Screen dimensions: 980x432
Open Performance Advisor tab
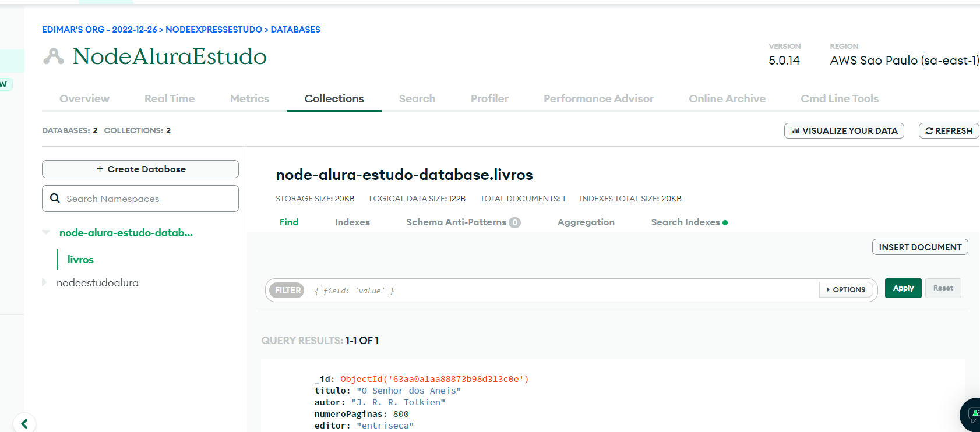point(598,99)
